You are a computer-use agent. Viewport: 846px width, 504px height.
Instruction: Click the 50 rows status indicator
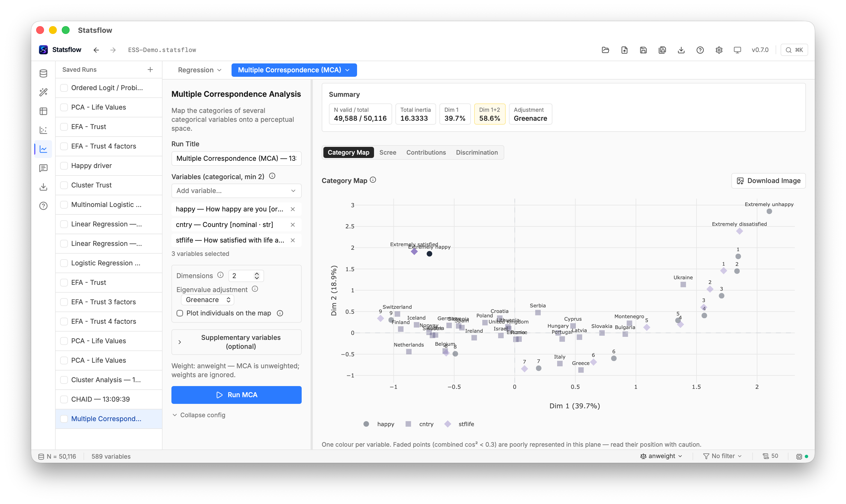coord(771,456)
